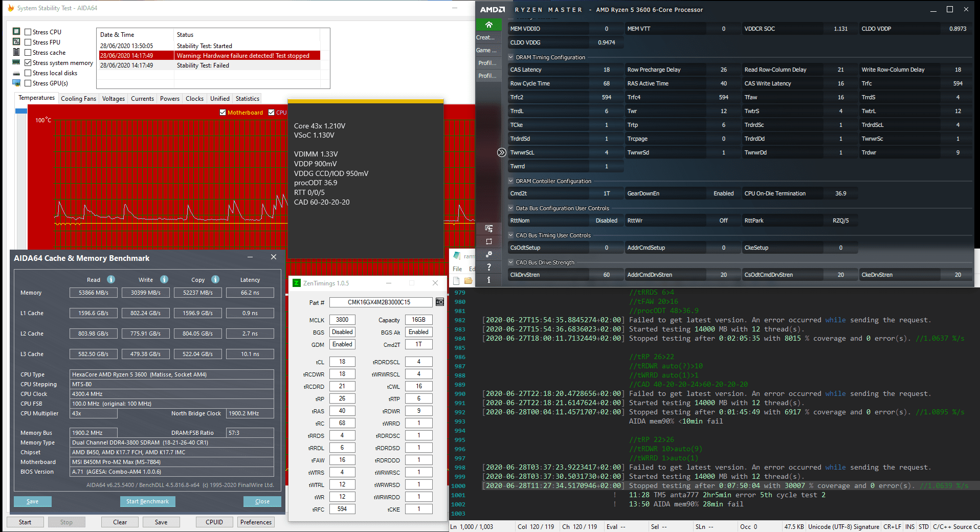The image size is (980, 532).
Task: Toggle Motherboard temperature graph checkbox
Action: click(222, 113)
